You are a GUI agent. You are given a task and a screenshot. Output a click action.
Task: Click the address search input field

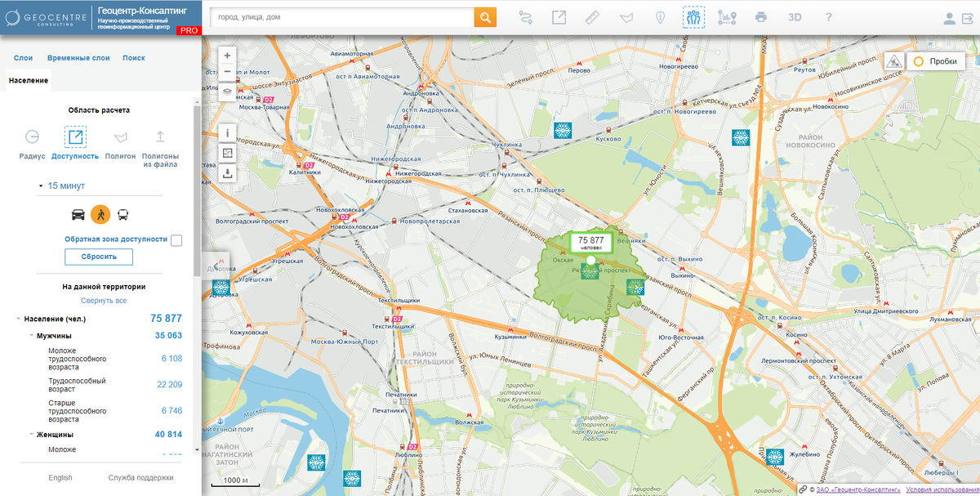[x=342, y=17]
